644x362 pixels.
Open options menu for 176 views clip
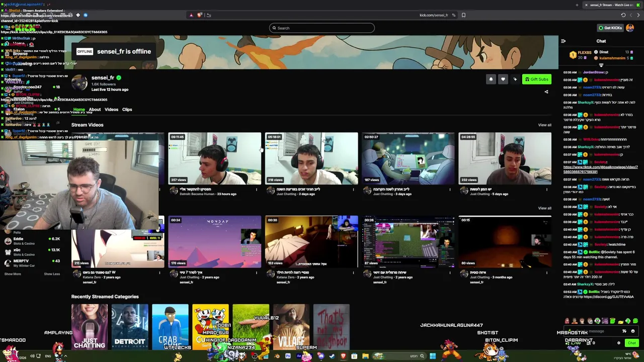pos(257,273)
